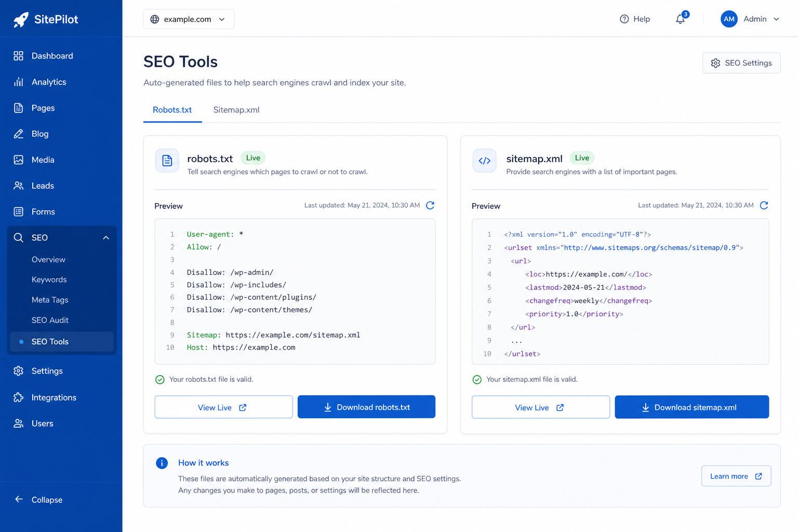Select SEO Tools in the sidebar
The width and height of the screenshot is (798, 532).
61,341
